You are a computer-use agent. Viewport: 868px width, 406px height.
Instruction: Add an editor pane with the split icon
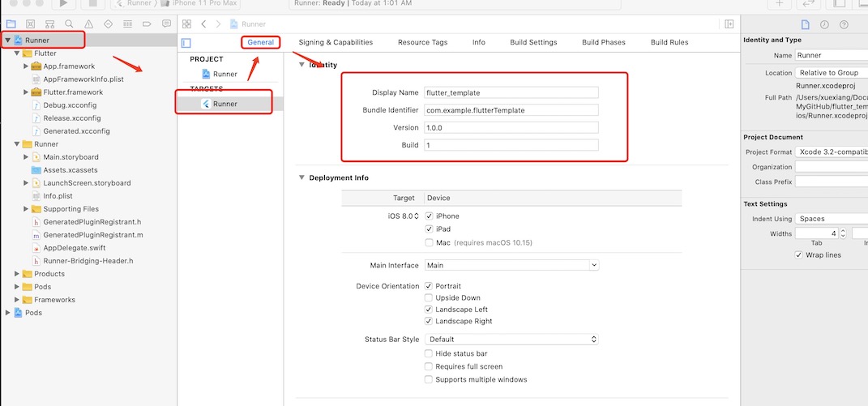[x=729, y=24]
